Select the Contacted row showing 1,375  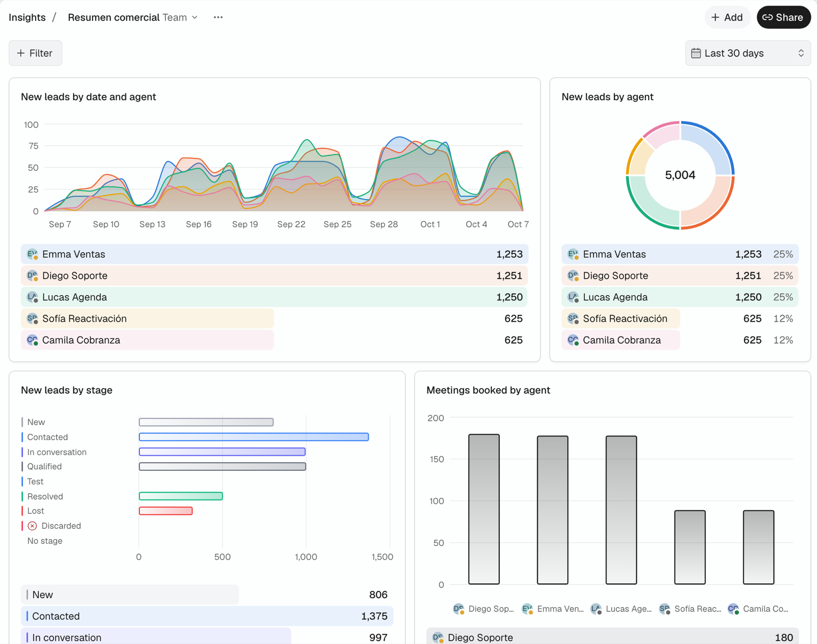point(207,616)
